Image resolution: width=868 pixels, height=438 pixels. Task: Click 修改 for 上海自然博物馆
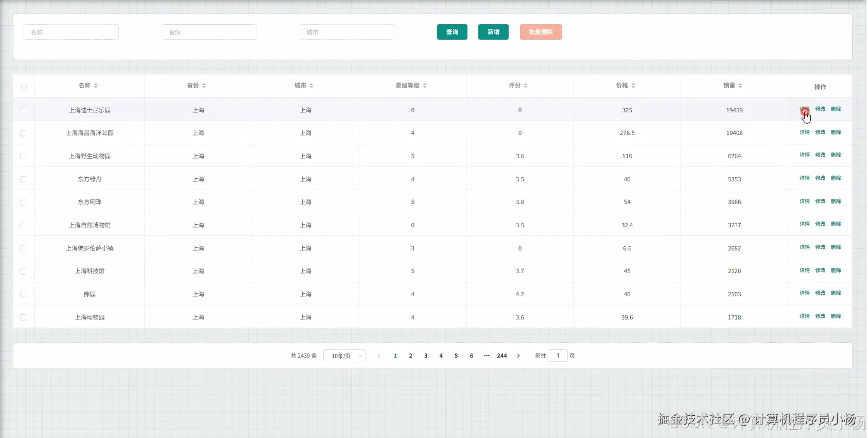[x=820, y=224]
